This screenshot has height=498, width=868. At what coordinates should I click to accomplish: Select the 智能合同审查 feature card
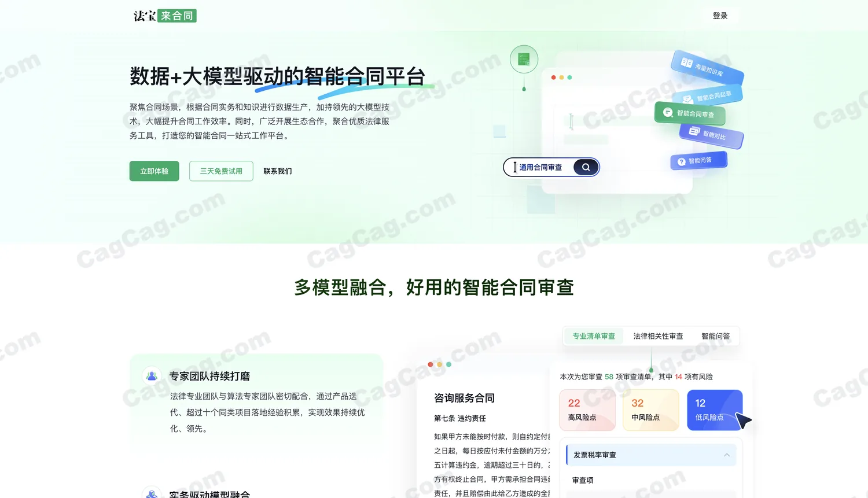690,113
